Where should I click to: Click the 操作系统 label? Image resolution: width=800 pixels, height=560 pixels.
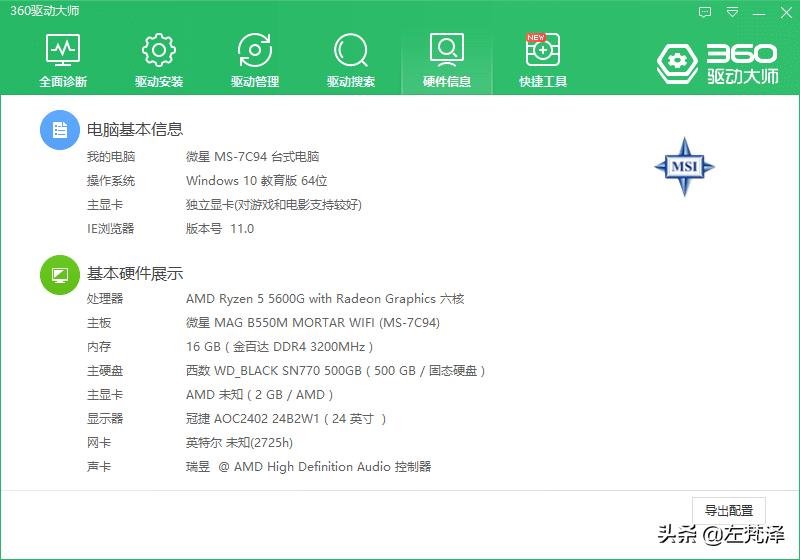click(x=111, y=181)
